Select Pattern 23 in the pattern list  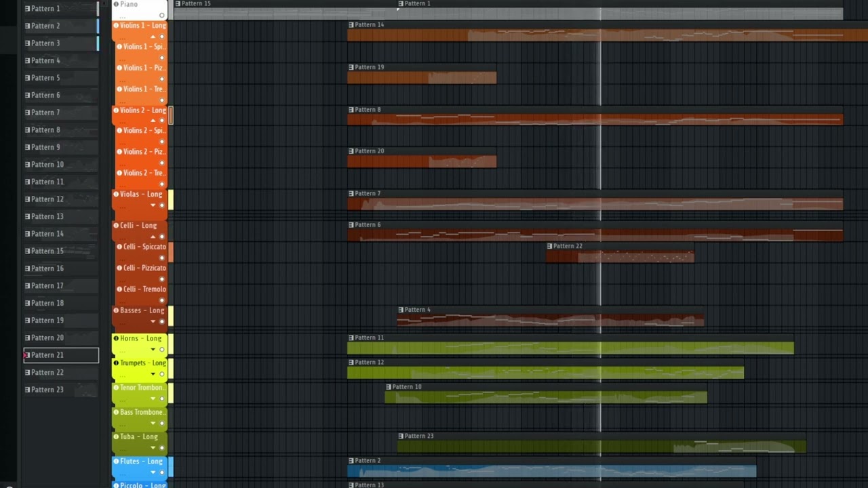tap(61, 390)
